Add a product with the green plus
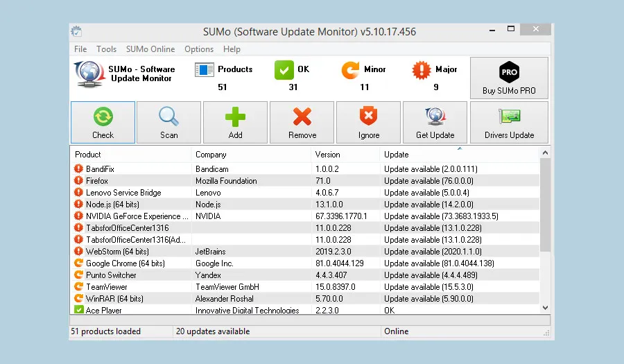 [x=235, y=123]
